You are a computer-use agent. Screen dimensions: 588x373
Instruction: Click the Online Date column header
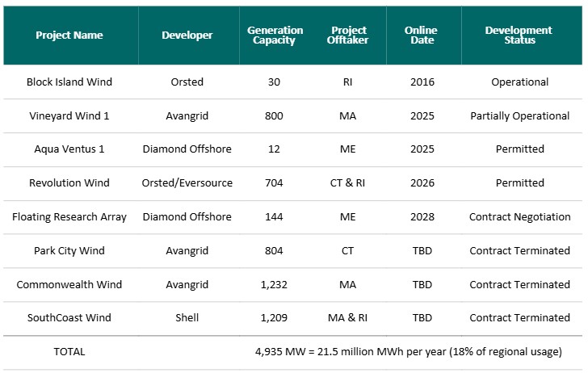pos(421,36)
